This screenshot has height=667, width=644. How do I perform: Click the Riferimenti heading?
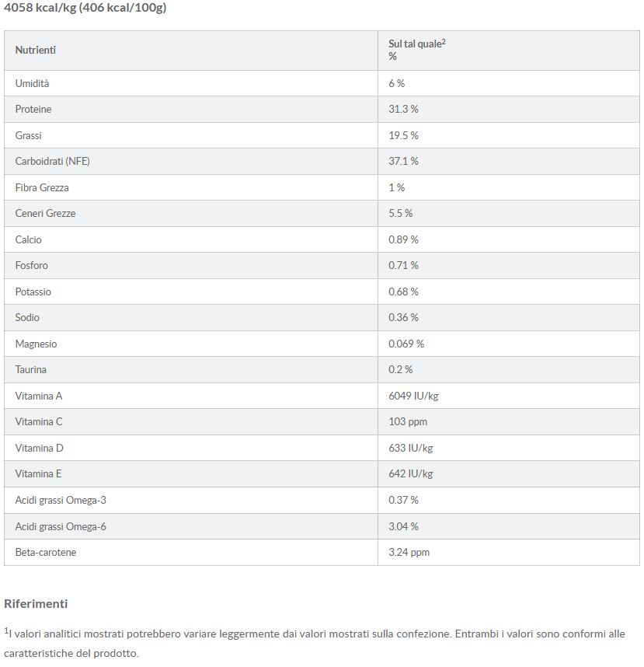(36, 603)
